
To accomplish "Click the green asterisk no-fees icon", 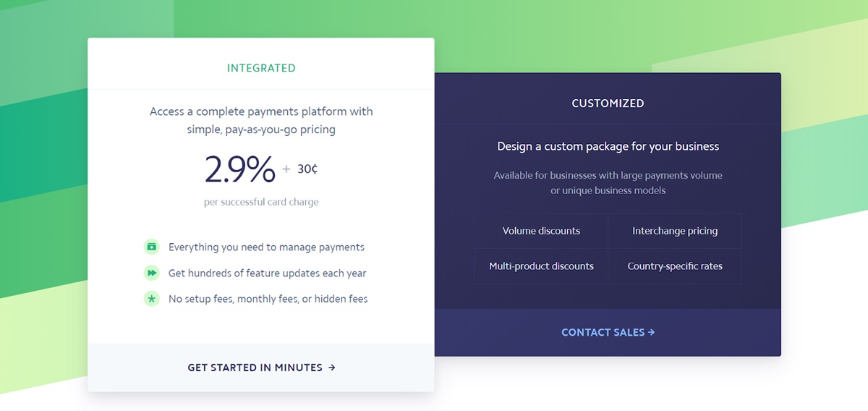I will tap(151, 299).
